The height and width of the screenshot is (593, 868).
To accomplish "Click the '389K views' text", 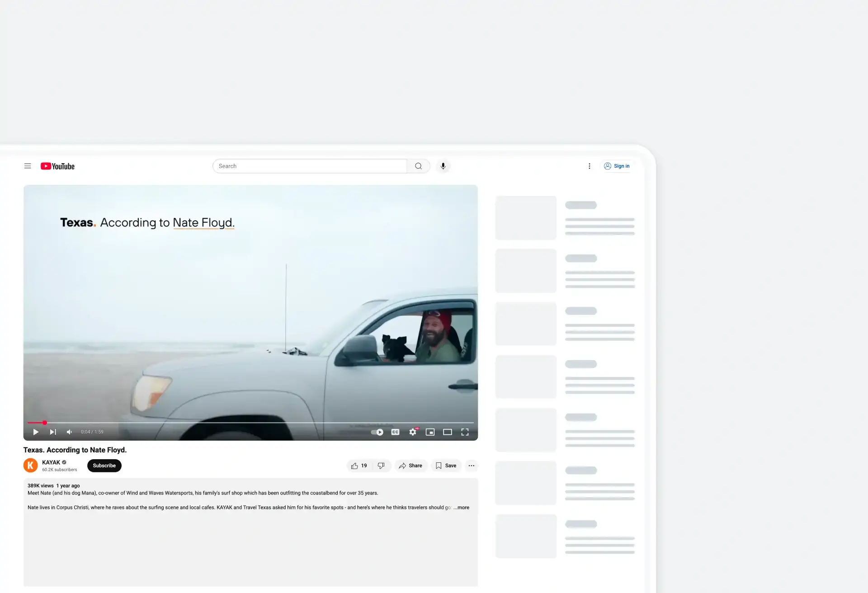I will click(41, 486).
